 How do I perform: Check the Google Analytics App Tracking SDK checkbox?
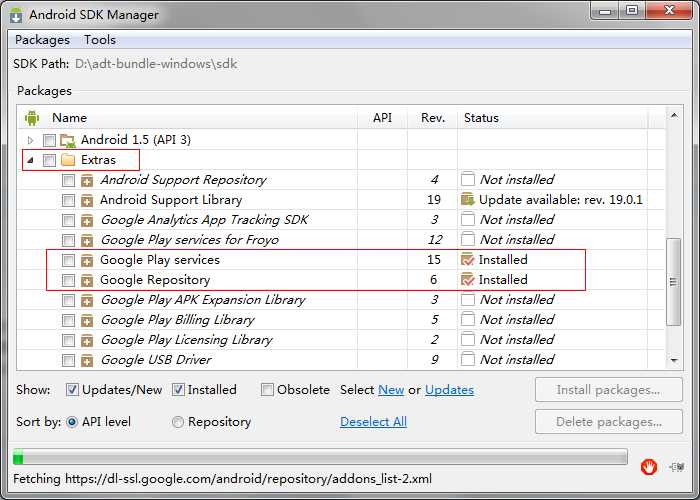click(x=68, y=221)
